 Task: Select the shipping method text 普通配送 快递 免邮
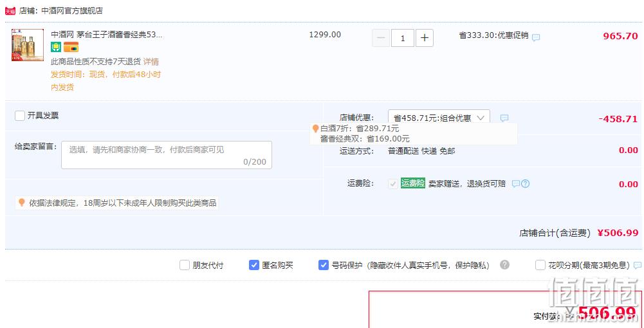421,151
